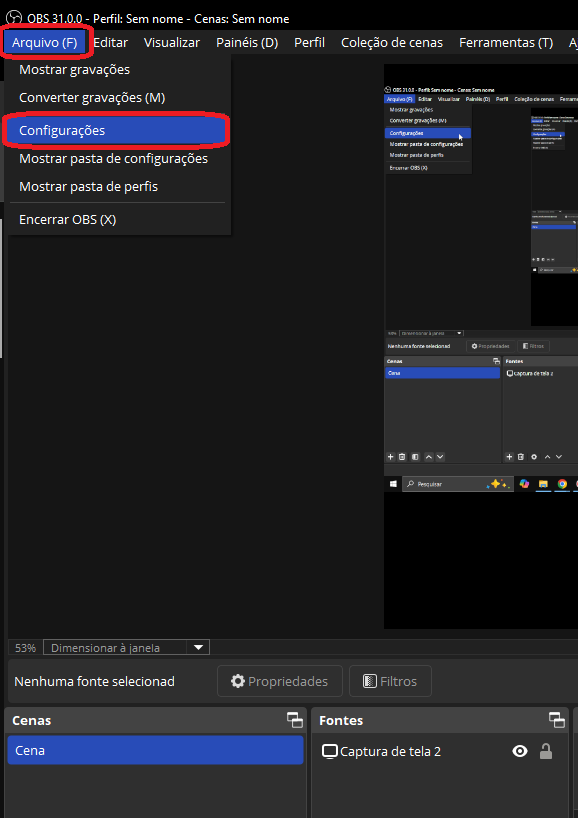
Task: Click the main preview canvas
Action: (480, 346)
